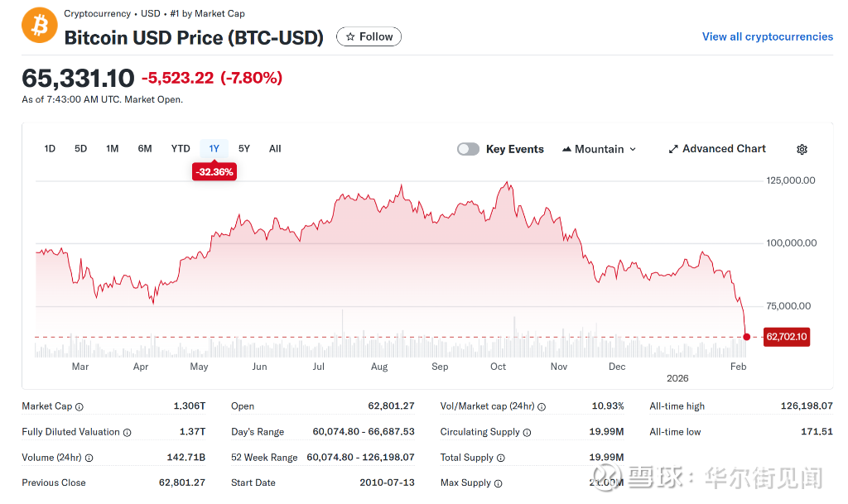
Task: Switch to 5Y time range
Action: pyautogui.click(x=243, y=149)
